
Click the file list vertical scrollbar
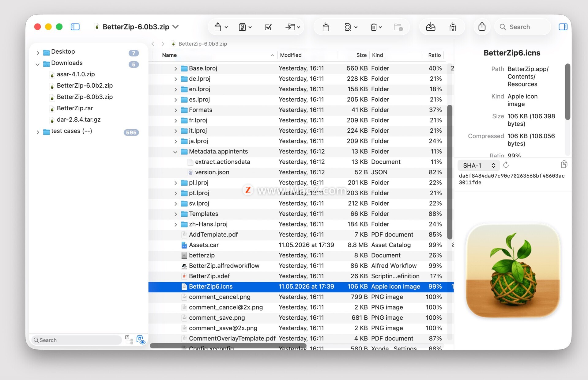(450, 172)
